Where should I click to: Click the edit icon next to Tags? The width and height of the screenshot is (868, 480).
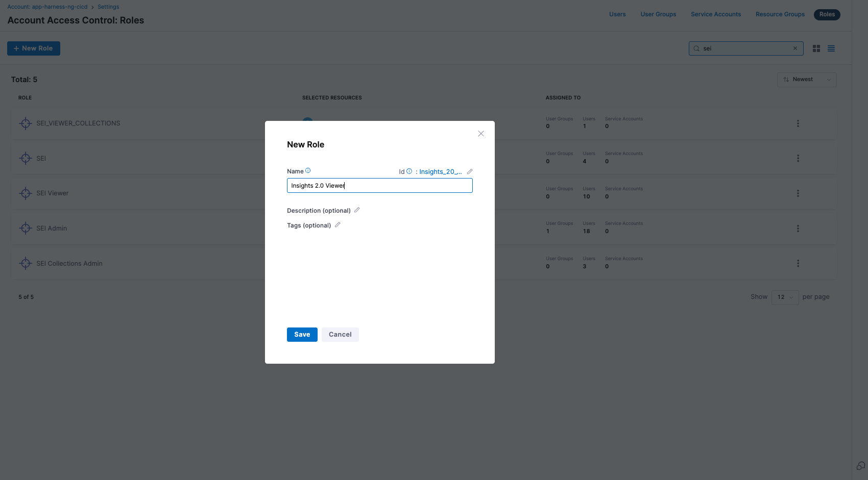(337, 225)
